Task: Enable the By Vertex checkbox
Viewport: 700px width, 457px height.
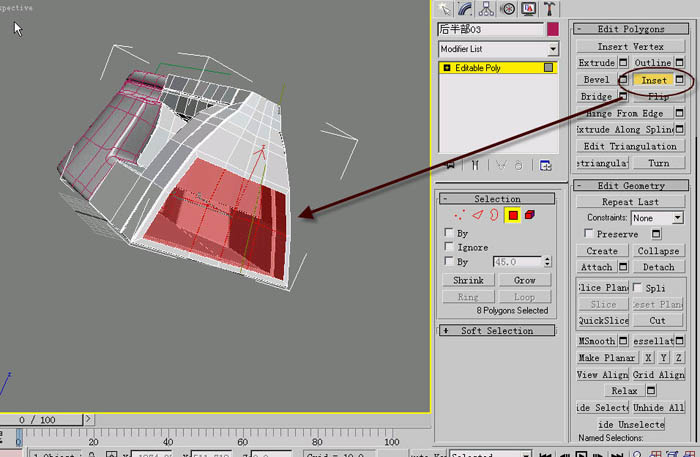Action: click(449, 233)
